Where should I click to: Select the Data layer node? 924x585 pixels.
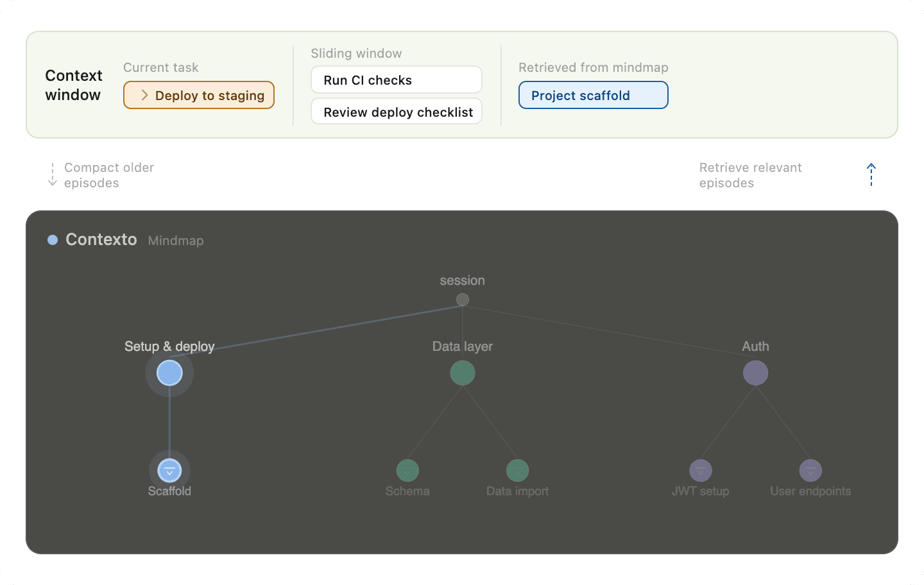[x=463, y=372]
